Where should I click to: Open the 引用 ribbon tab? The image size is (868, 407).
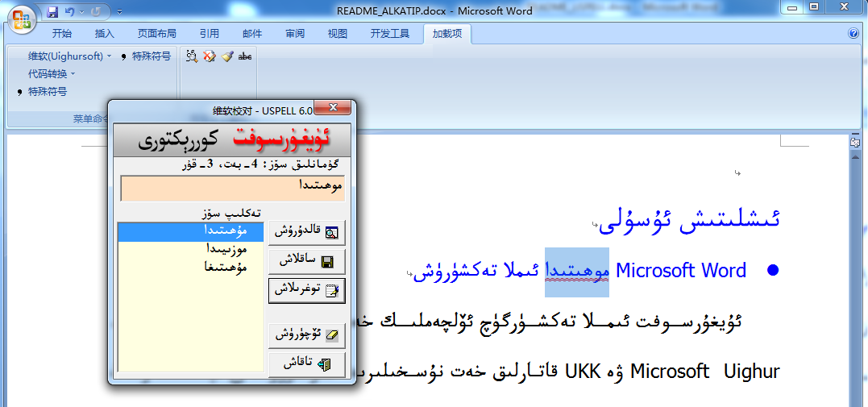click(x=210, y=34)
